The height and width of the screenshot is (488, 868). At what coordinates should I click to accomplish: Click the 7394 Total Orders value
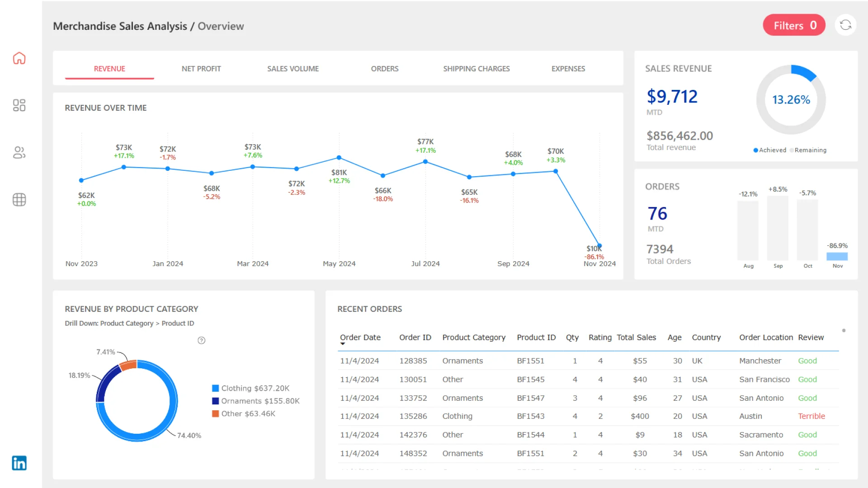click(660, 249)
